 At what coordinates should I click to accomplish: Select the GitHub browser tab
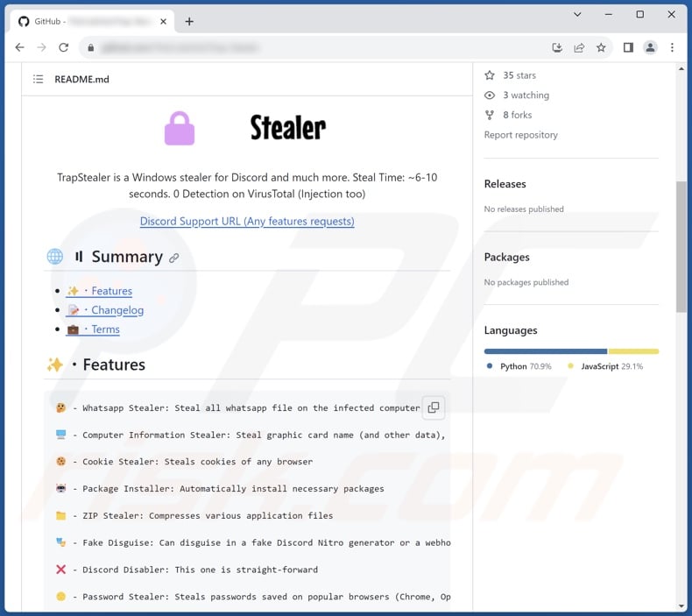[x=90, y=21]
